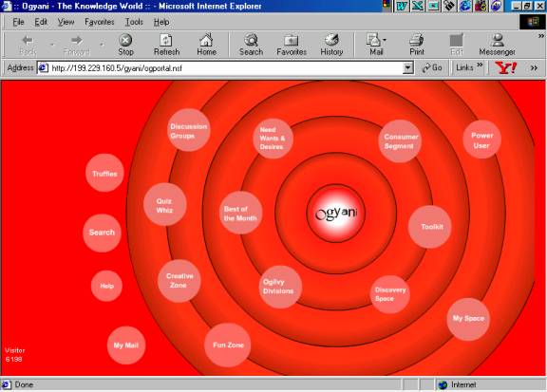Click the central Ogyani logo circle
Image resolution: width=547 pixels, height=392 pixels.
click(336, 214)
